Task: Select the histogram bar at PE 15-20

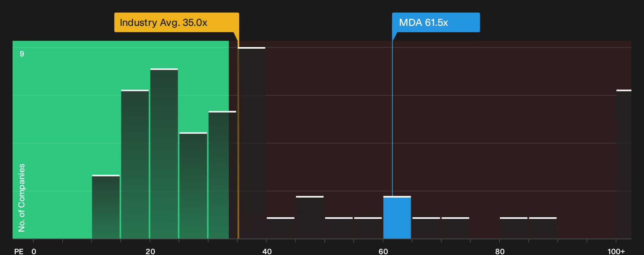Action: click(x=135, y=164)
